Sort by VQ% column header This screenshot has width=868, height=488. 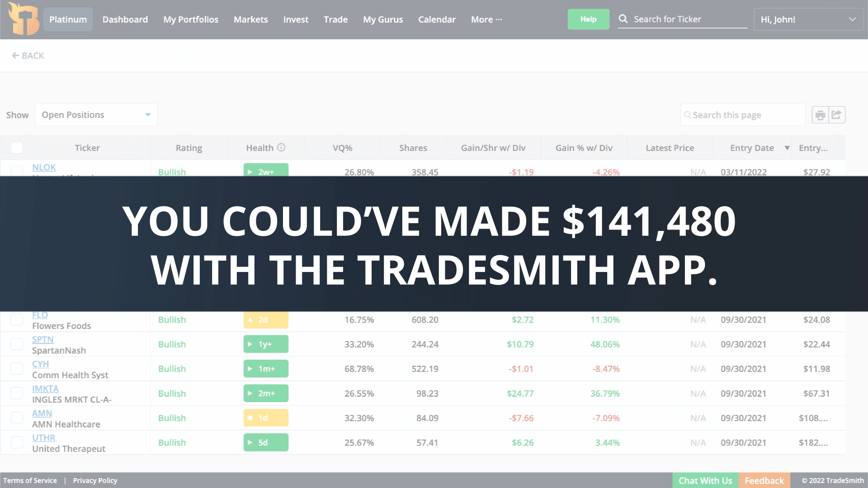point(342,148)
